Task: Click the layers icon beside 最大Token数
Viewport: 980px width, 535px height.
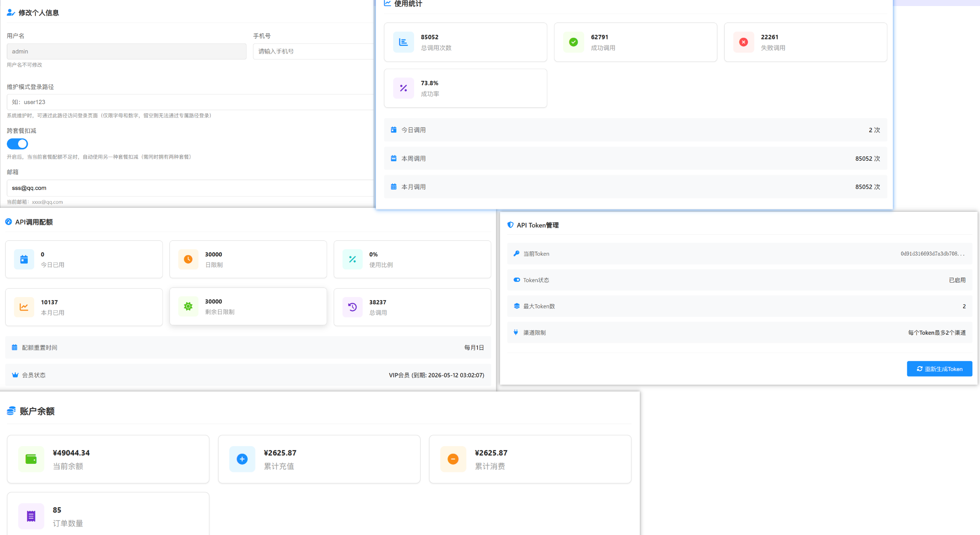Action: (x=517, y=306)
